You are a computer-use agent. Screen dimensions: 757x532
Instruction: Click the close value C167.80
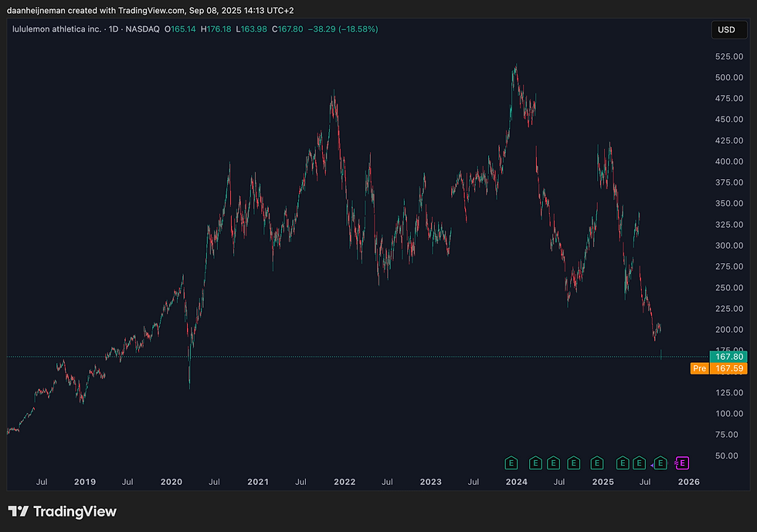point(287,29)
